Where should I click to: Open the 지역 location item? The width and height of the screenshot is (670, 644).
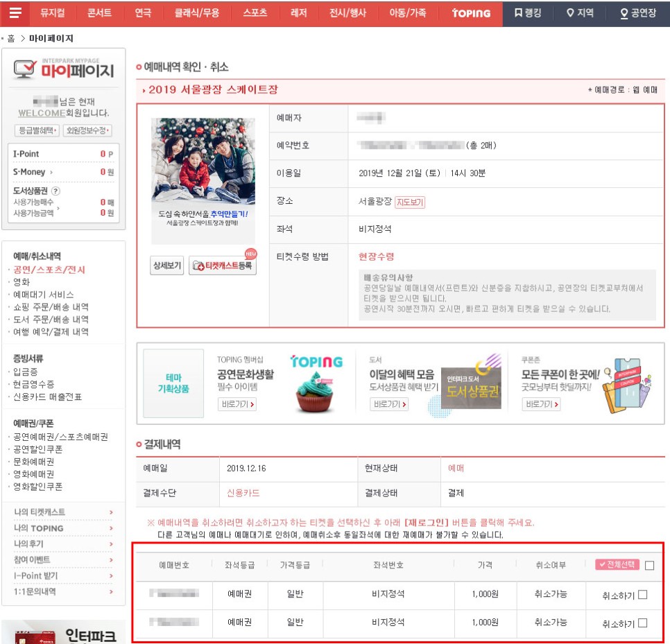(580, 12)
